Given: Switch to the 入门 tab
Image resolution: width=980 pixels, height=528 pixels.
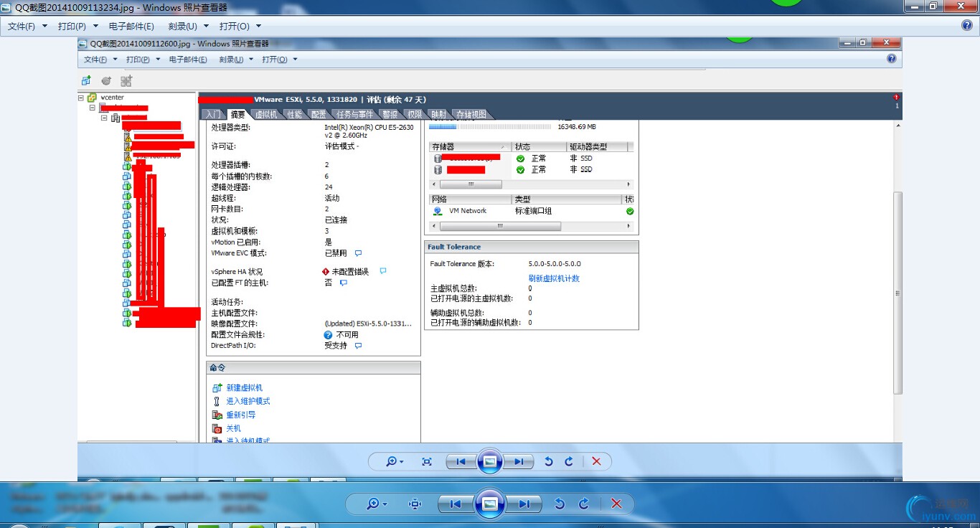Looking at the screenshot, I should coord(212,115).
